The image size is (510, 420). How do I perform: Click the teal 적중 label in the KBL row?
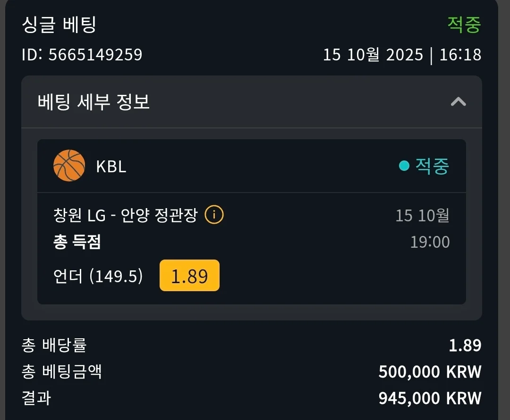coord(432,166)
